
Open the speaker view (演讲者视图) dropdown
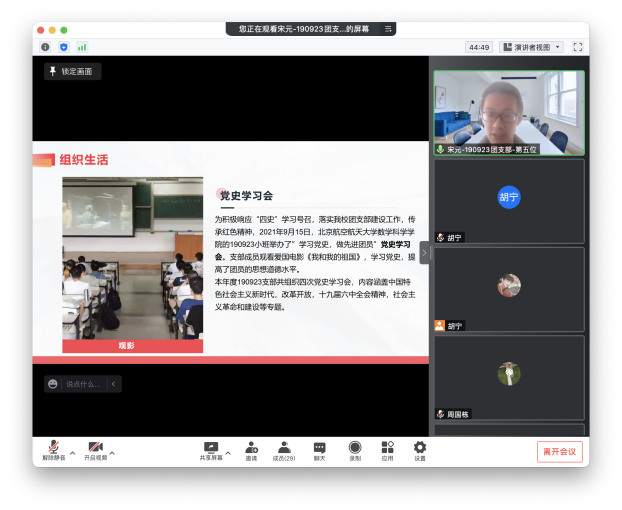coord(531,47)
